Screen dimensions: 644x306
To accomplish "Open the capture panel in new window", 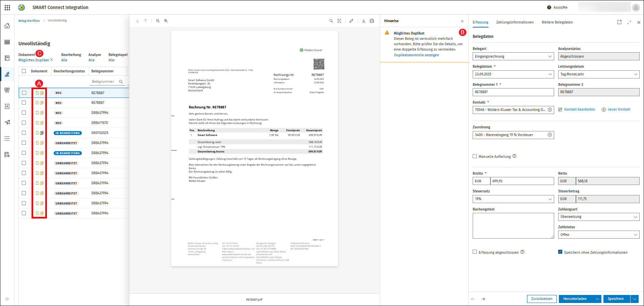I will point(620,22).
